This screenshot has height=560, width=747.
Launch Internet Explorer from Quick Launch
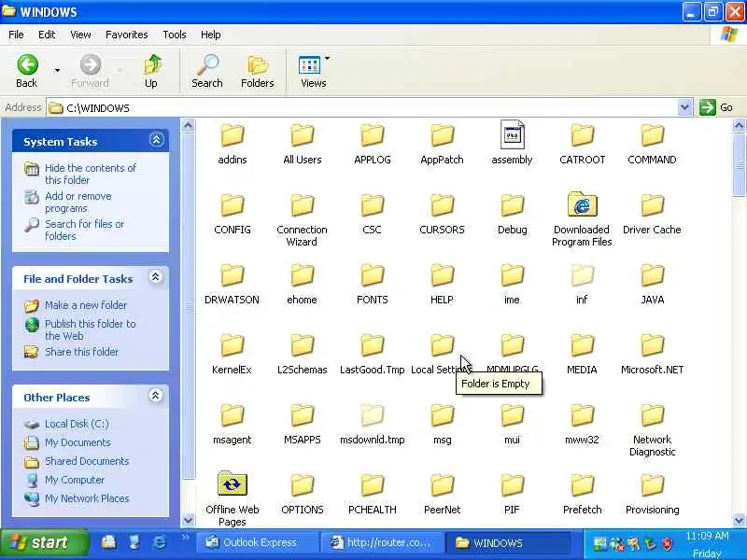(159, 542)
